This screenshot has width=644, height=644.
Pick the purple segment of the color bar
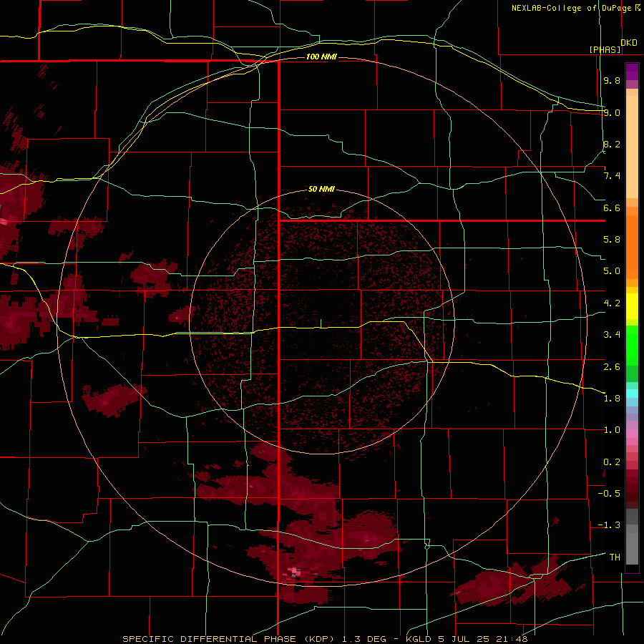[632, 71]
